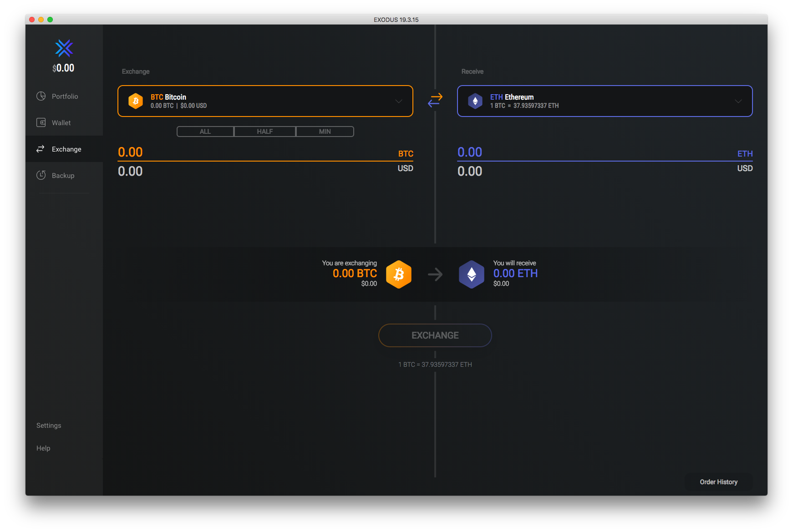
Task: Expand the ETH Ethereum dropdown chevron
Action: coord(738,101)
